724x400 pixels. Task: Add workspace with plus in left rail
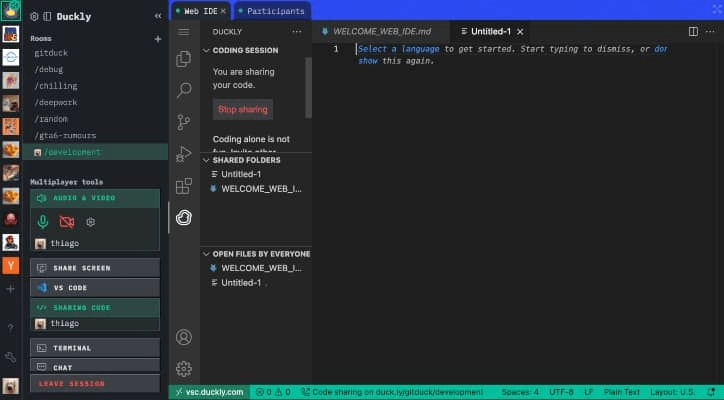pyautogui.click(x=11, y=289)
